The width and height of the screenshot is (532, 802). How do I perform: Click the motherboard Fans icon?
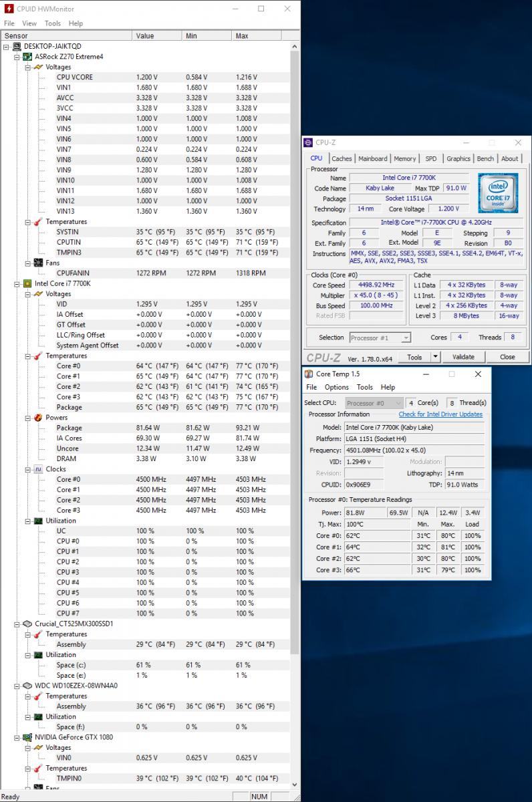(x=38, y=263)
